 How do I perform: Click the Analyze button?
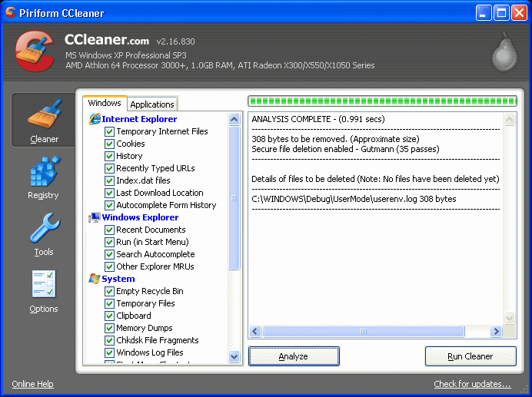tap(294, 356)
